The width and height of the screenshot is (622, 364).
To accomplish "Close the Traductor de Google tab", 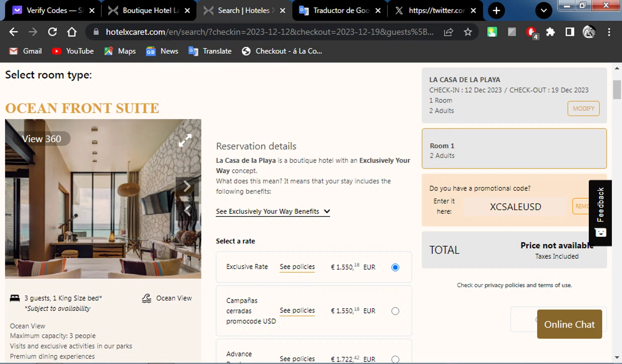I will [378, 10].
